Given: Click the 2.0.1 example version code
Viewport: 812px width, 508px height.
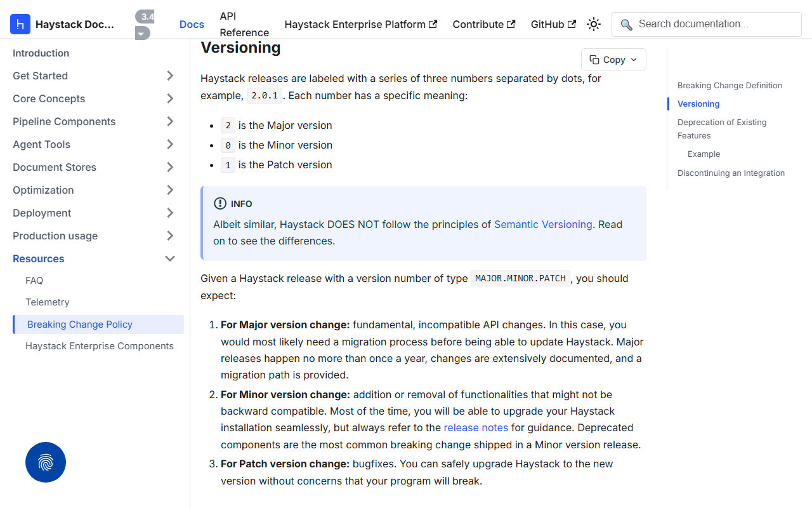Looking at the screenshot, I should 265,96.
